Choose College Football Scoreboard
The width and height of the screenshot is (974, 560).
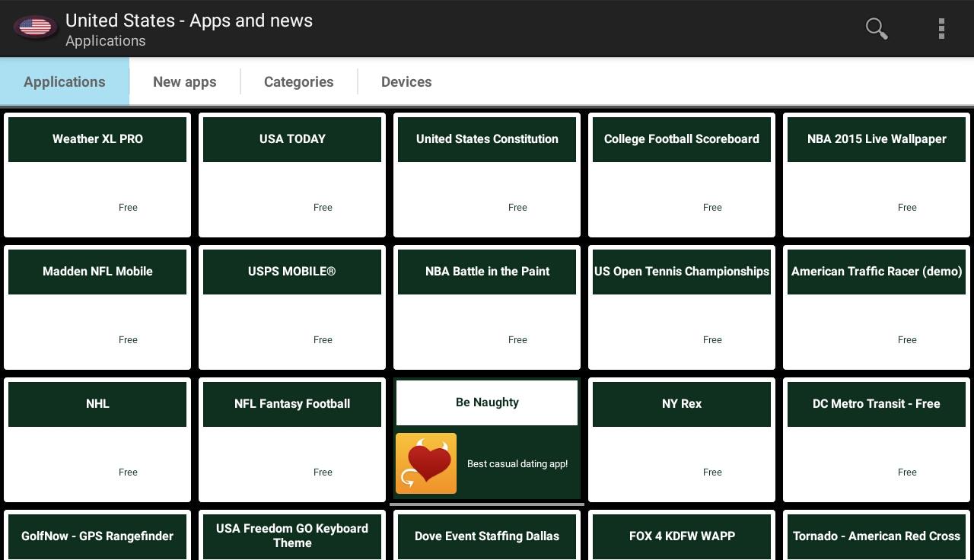click(x=682, y=175)
